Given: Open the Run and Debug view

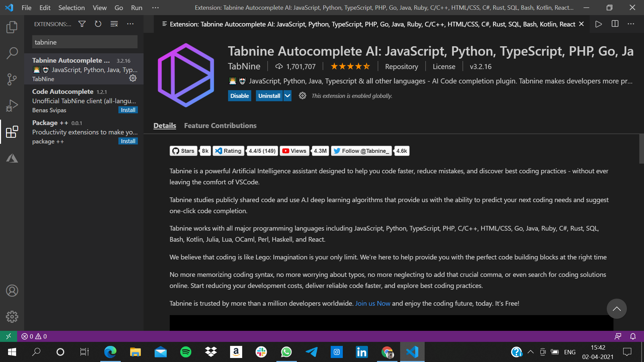Looking at the screenshot, I should click(x=12, y=106).
